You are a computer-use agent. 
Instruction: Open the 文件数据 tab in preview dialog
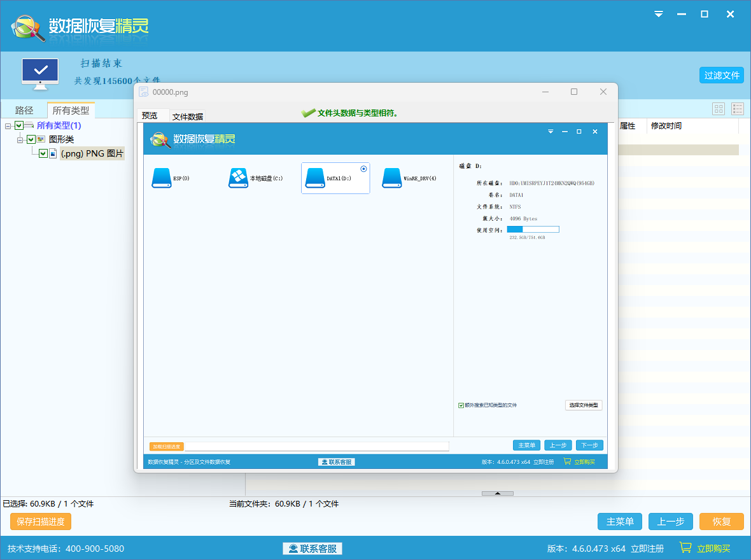(x=188, y=116)
